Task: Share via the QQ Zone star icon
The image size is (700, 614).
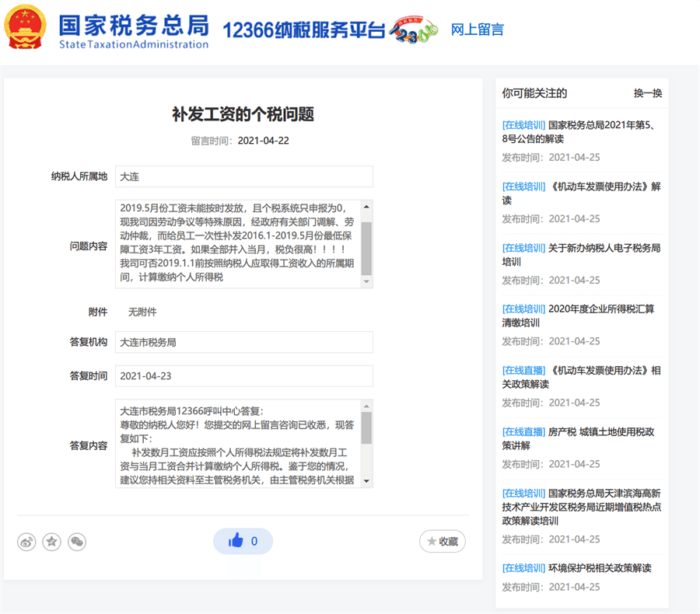Action: [51, 542]
